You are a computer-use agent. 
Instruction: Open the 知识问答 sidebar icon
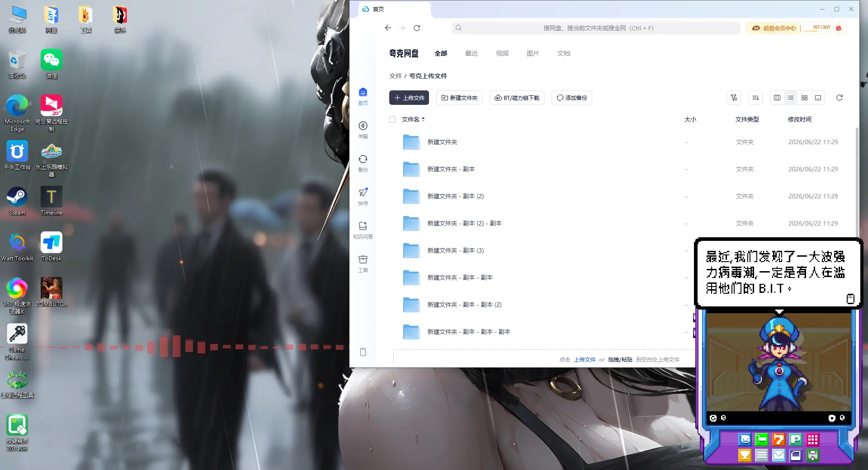coord(363,230)
